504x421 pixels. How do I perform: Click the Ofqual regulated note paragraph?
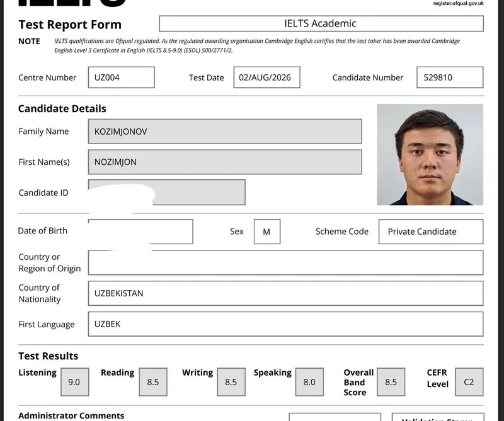[x=257, y=45]
